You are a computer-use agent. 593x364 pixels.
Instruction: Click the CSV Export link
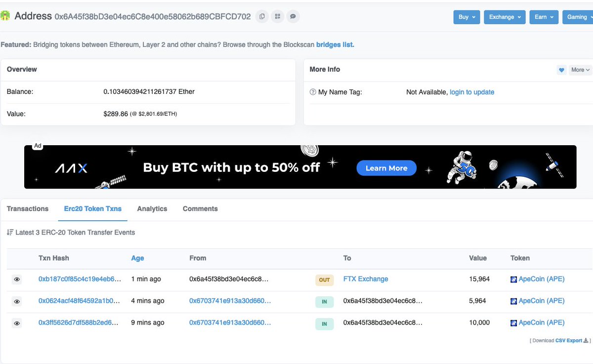pyautogui.click(x=569, y=340)
